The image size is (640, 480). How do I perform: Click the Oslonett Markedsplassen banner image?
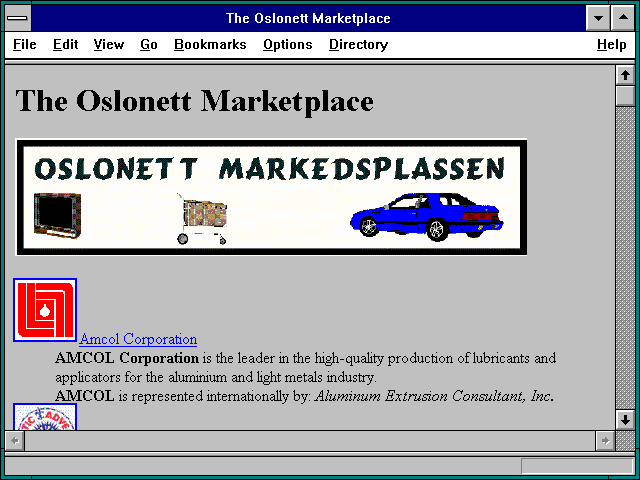[x=271, y=197]
